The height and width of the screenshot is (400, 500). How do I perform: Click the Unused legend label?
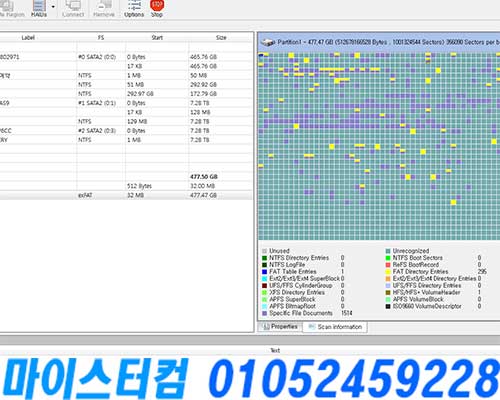tap(279, 251)
